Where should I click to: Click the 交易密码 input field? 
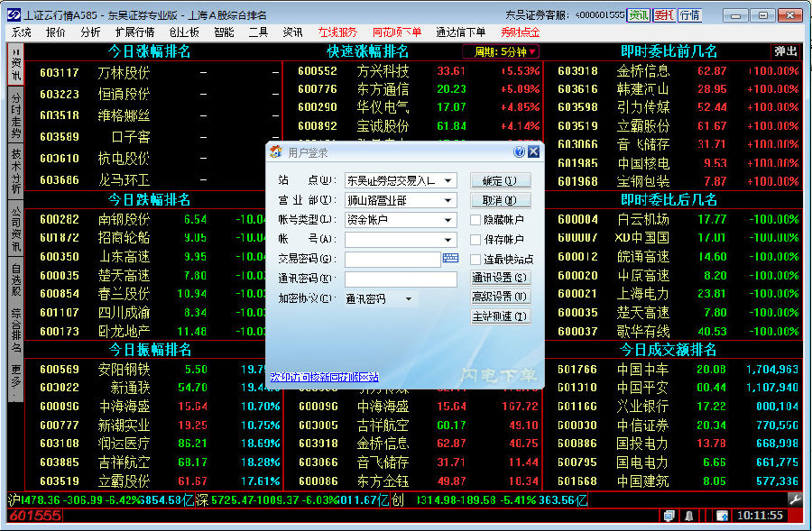pos(392,260)
